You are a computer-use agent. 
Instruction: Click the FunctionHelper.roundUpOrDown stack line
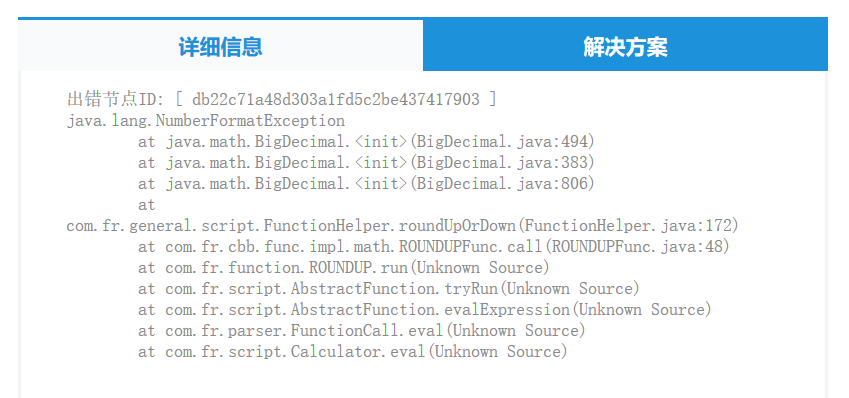[x=402, y=226]
